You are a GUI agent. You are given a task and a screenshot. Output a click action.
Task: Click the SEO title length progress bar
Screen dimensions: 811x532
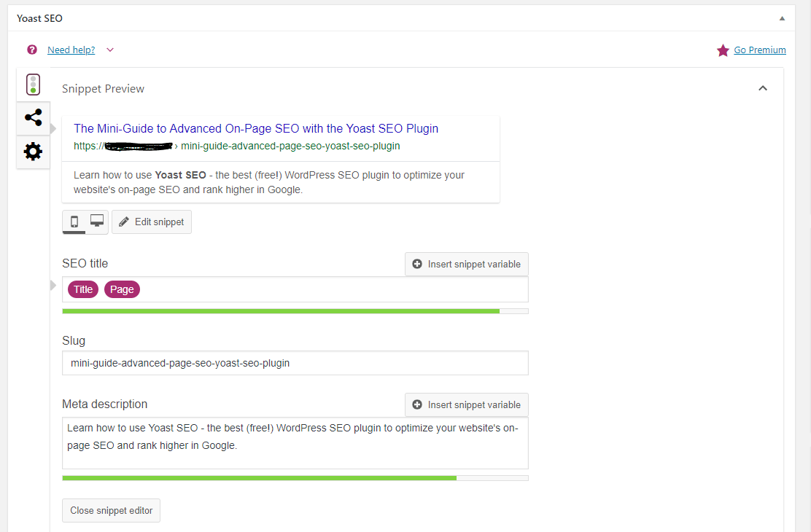tap(295, 311)
